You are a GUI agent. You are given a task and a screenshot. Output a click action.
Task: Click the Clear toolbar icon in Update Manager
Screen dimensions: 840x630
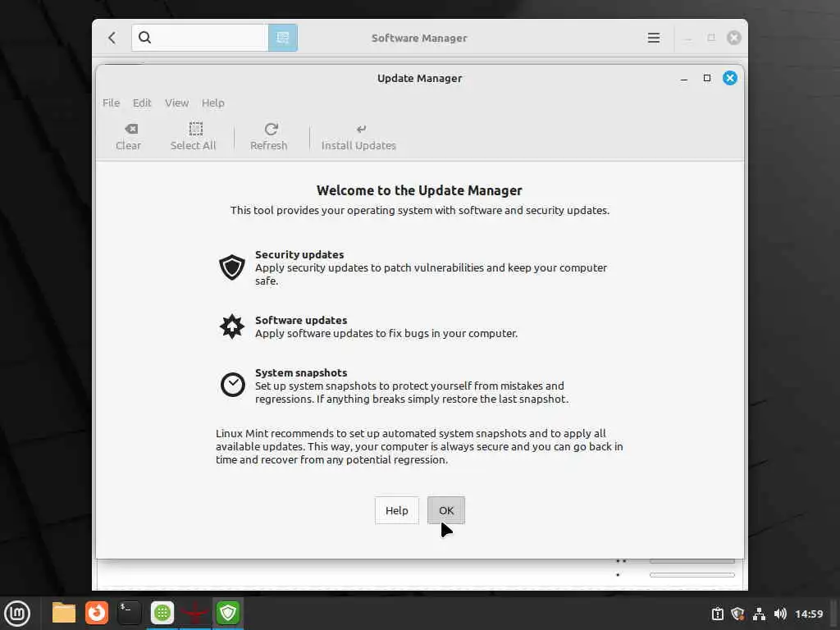(x=131, y=129)
